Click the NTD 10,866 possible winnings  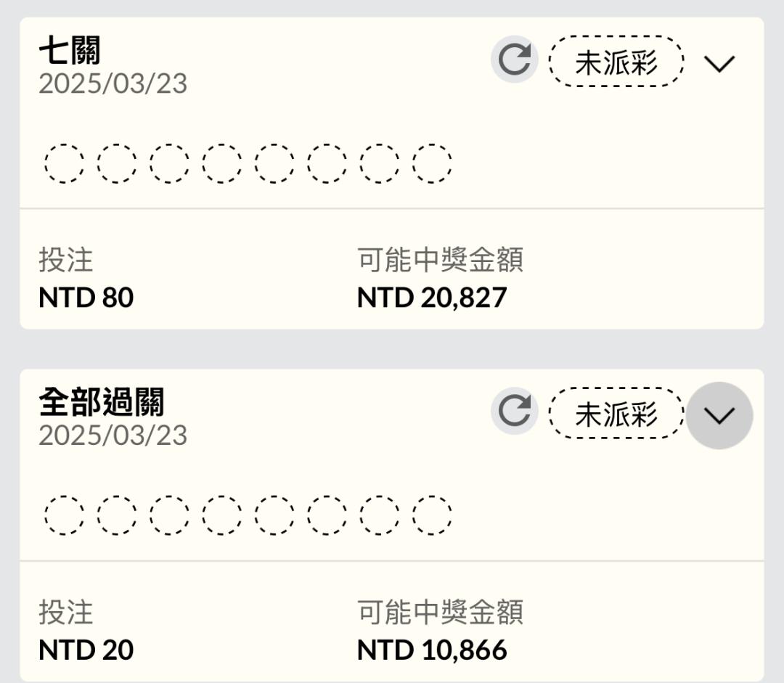tap(432, 650)
